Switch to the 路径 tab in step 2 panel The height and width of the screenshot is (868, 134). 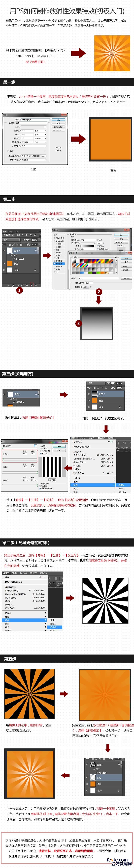tap(17, 231)
